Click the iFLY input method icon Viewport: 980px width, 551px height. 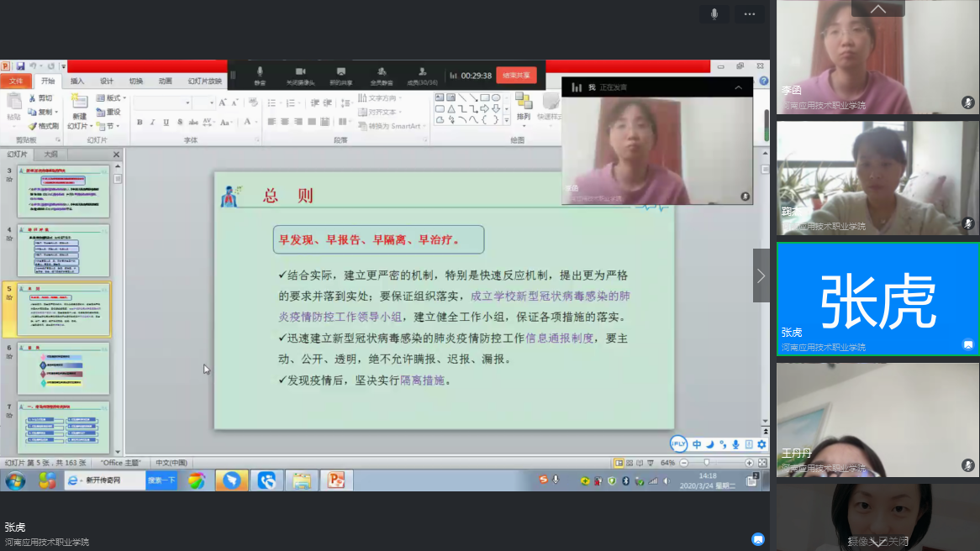[678, 443]
